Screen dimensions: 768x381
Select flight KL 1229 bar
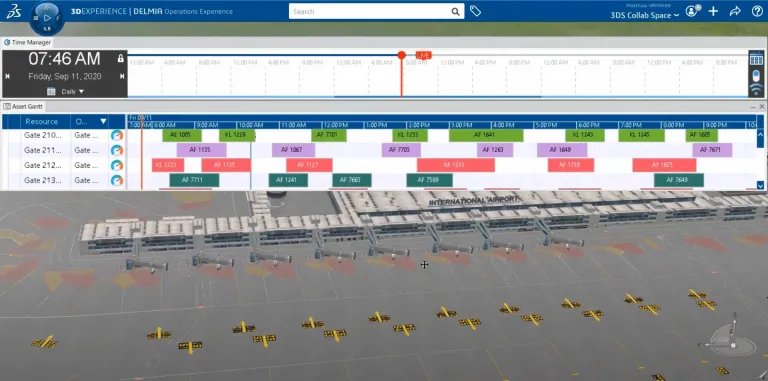[x=237, y=135]
